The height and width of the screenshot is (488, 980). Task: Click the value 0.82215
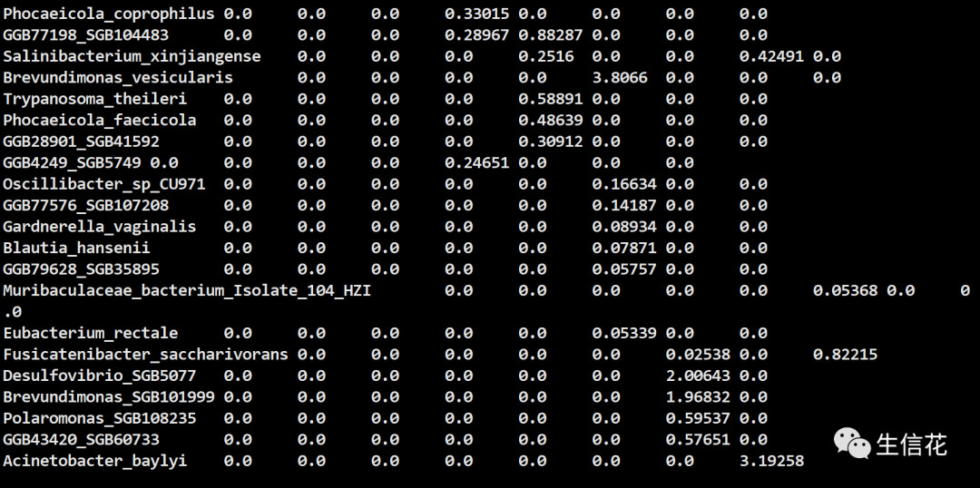pyautogui.click(x=845, y=354)
